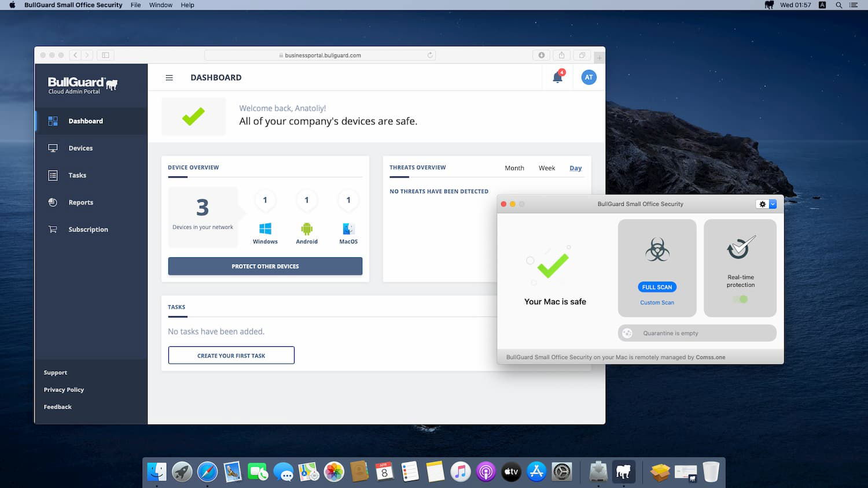The image size is (868, 488).
Task: Open System Preferences in the Dock
Action: click(x=562, y=472)
